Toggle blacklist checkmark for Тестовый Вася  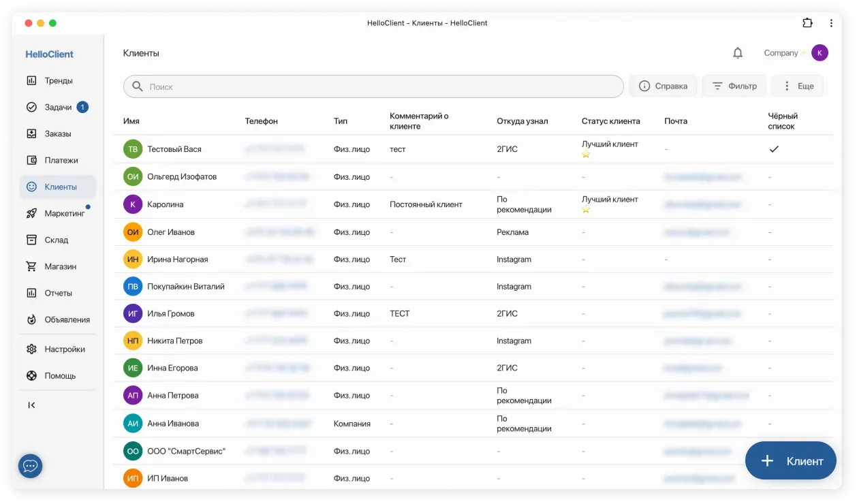(773, 149)
